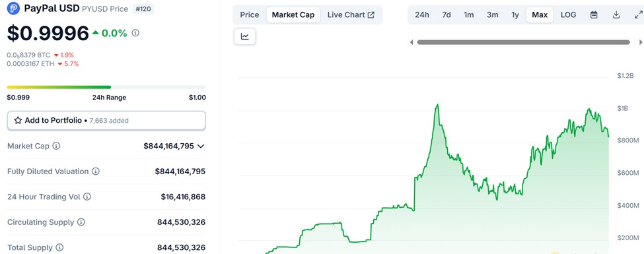Show info tooltip for Fully Diluted Valuation
Image resolution: width=644 pixels, height=254 pixels.
95,171
